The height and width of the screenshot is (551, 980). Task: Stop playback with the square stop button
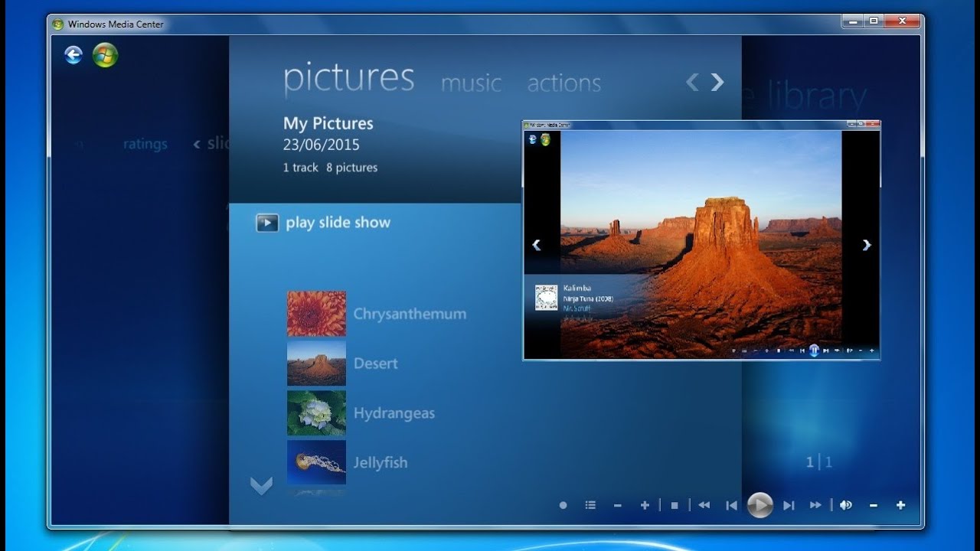click(x=675, y=505)
